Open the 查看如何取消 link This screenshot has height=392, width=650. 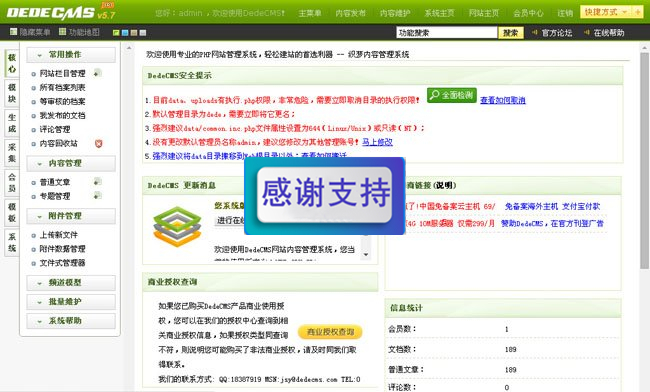(502, 100)
